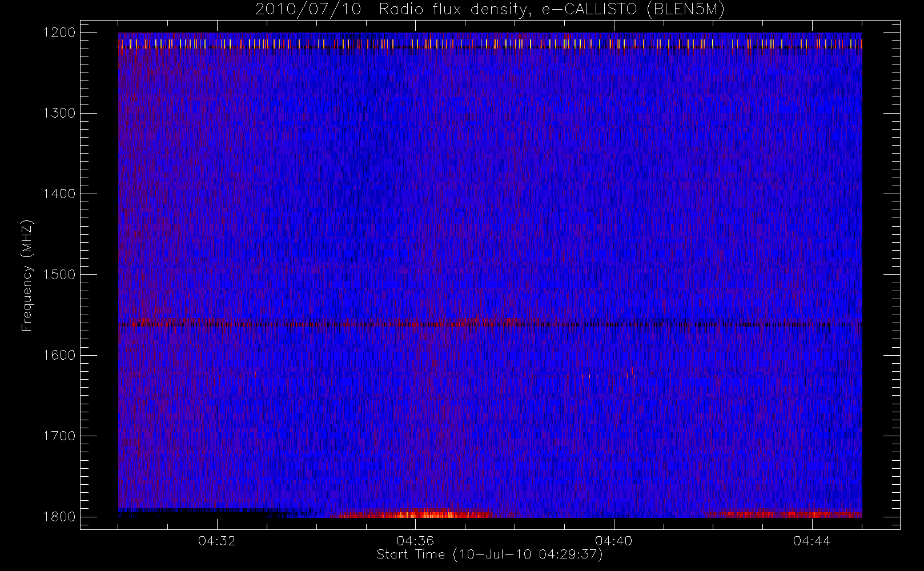The height and width of the screenshot is (571, 924).
Task: Click the faint spikes near 1625 MHz at 04:40
Action: pos(609,376)
